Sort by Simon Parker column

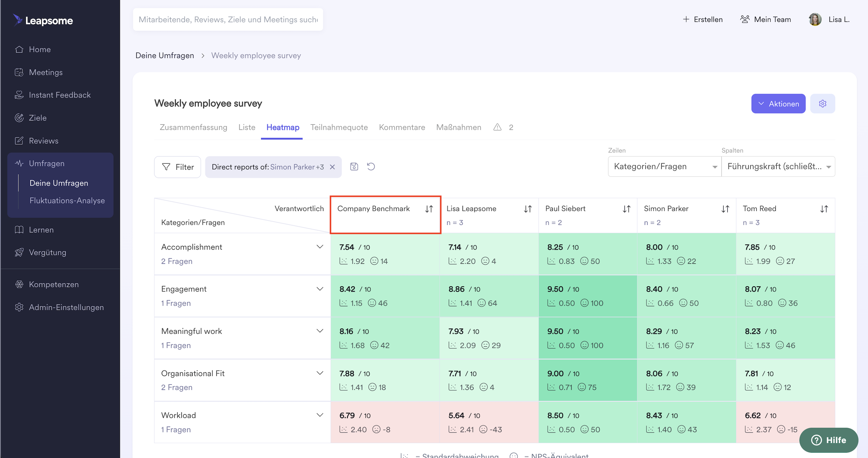click(x=725, y=209)
